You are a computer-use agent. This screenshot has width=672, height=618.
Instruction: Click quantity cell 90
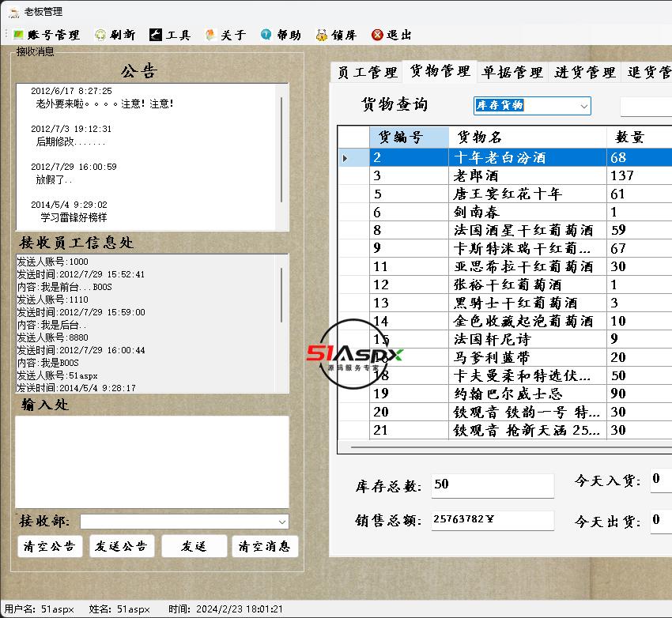tap(639, 394)
